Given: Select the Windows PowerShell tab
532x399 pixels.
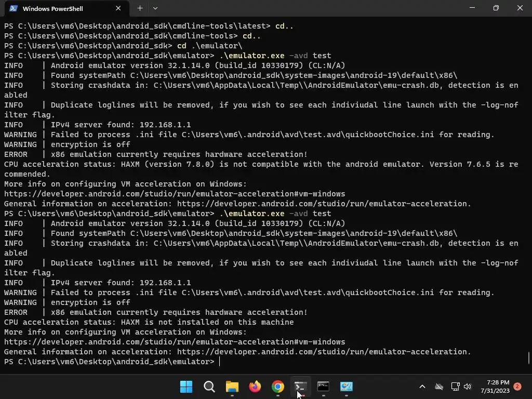Looking at the screenshot, I should 67,8.
